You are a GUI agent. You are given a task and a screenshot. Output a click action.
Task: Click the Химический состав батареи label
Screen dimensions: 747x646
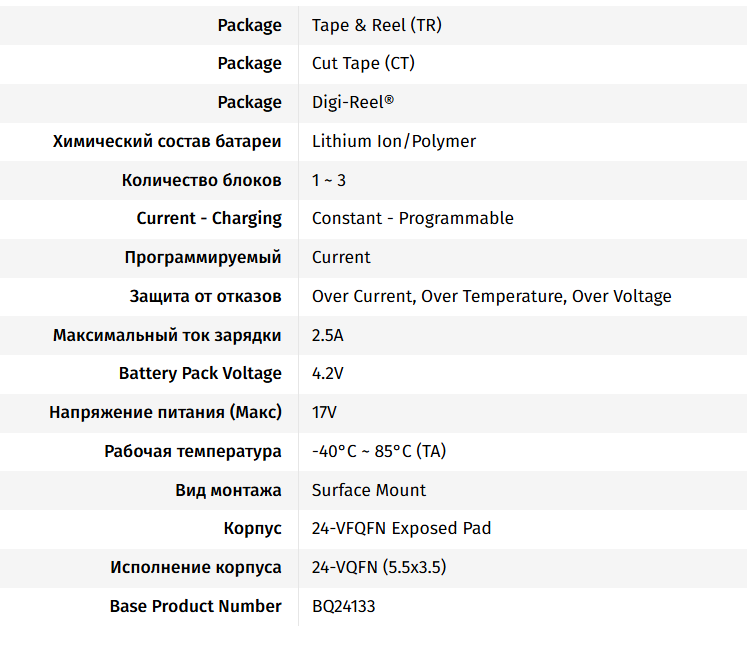pyautogui.click(x=167, y=141)
